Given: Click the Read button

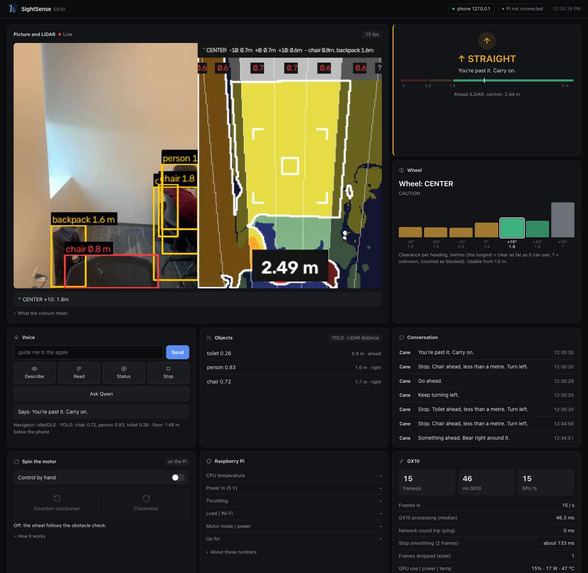Looking at the screenshot, I should click(79, 373).
